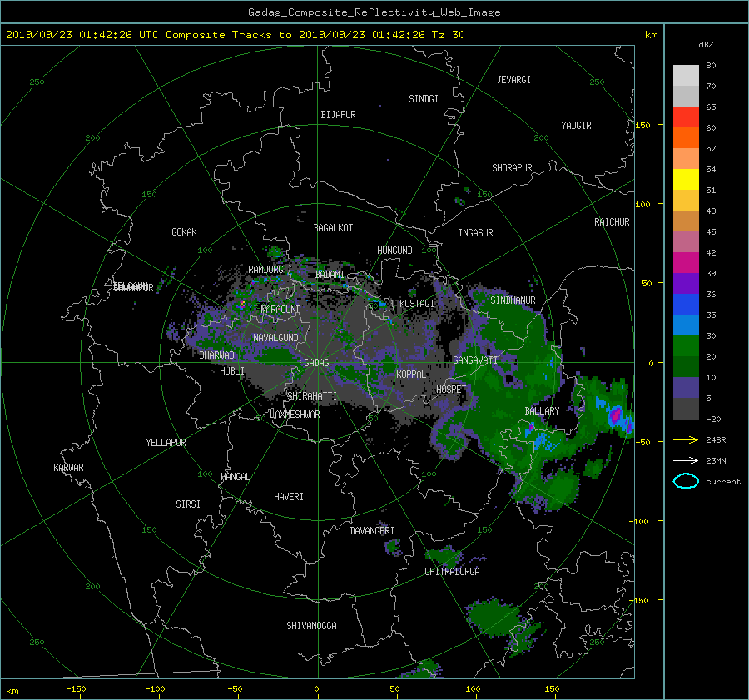
Task: Click the GADAG radar center label
Action: (316, 363)
